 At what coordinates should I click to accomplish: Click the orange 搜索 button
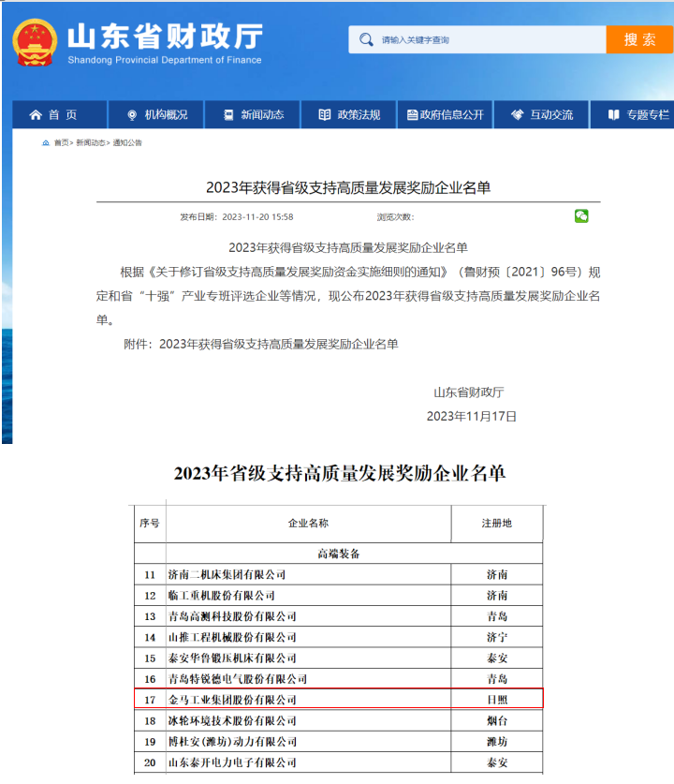pyautogui.click(x=639, y=39)
